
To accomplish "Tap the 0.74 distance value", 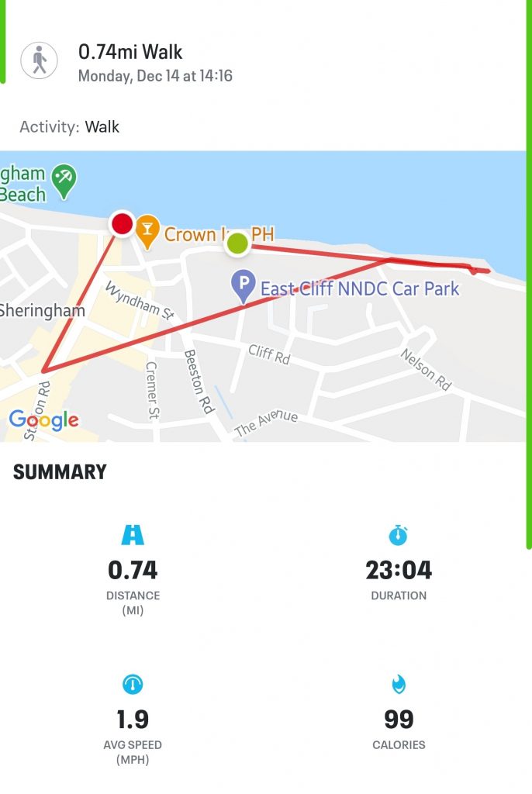I will (x=133, y=570).
